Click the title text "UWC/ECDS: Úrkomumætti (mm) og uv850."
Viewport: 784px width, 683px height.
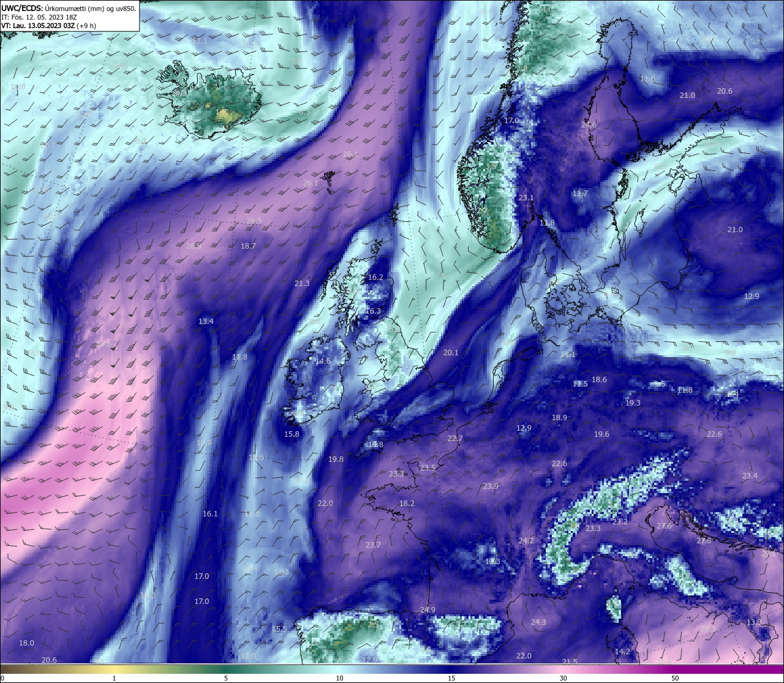(69, 8)
